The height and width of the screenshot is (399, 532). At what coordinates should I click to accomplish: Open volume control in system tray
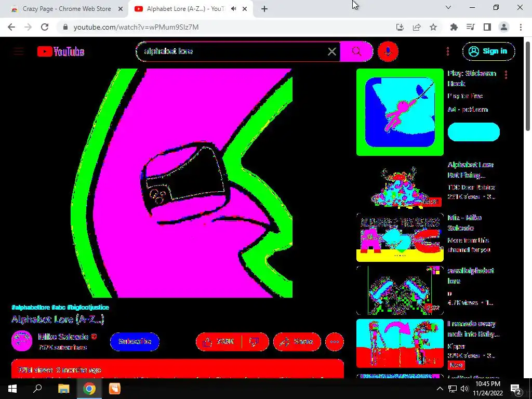464,389
